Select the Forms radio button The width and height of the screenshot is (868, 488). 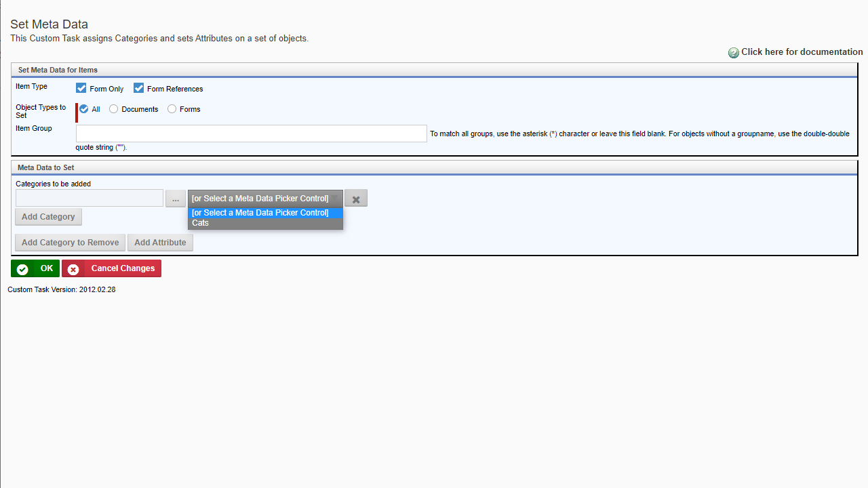pos(172,108)
